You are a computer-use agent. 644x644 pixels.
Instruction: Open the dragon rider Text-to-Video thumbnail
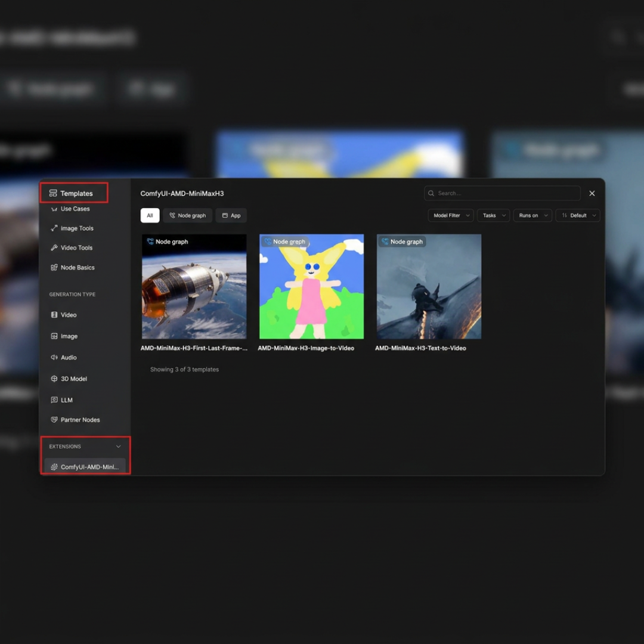(429, 287)
